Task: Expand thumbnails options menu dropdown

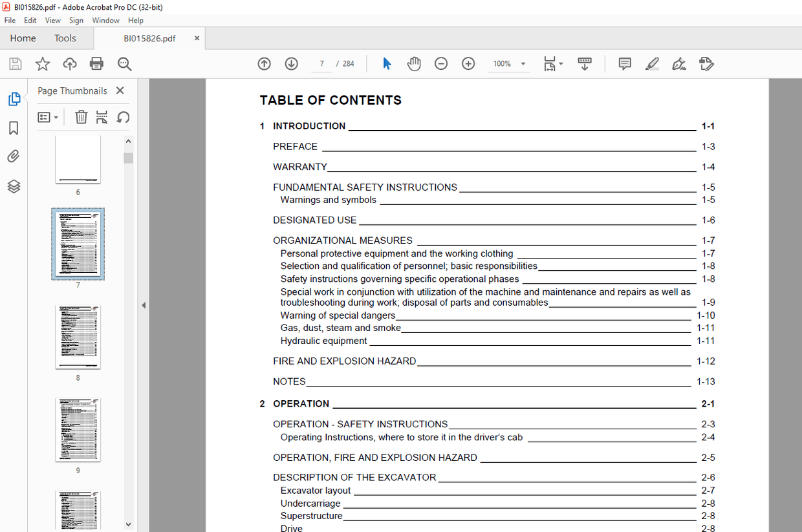Action: click(49, 117)
